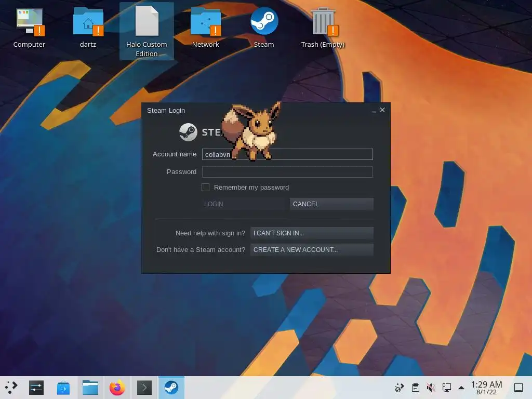Minimize the Steam Login window
The height and width of the screenshot is (399, 532).
(x=374, y=110)
